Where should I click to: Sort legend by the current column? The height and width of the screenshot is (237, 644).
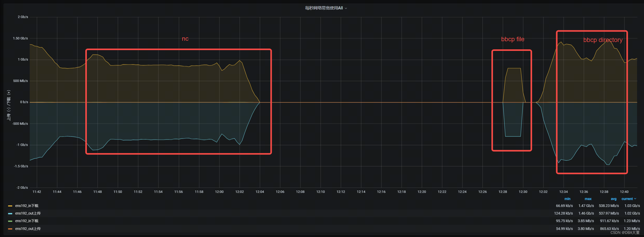pos(629,199)
